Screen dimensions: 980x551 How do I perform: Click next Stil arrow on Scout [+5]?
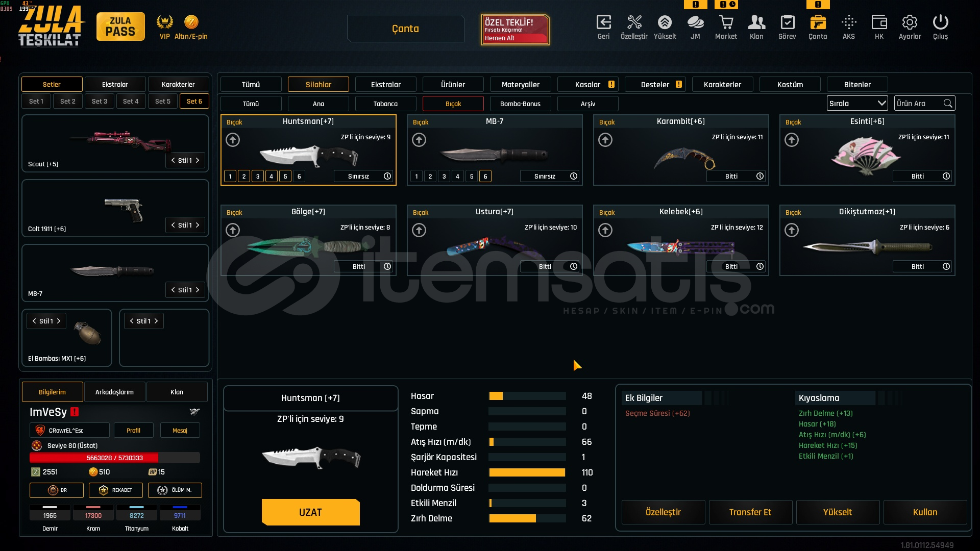[198, 160]
